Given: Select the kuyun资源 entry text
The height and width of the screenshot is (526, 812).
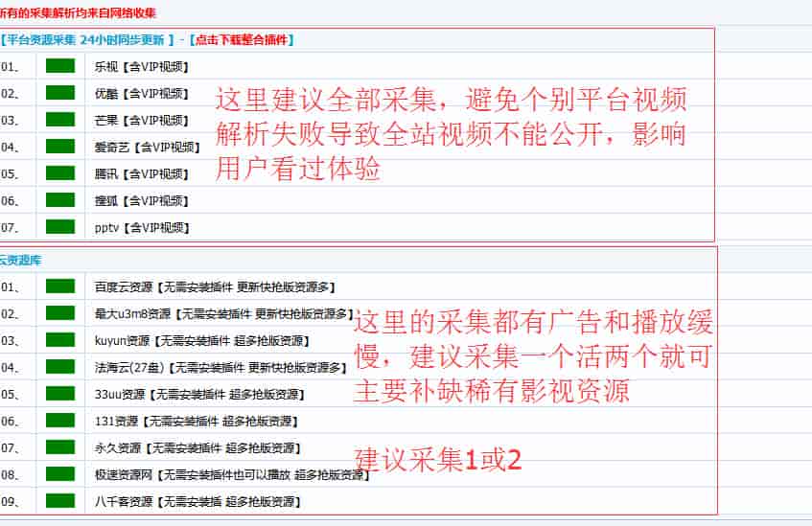Looking at the screenshot, I should coord(202,341).
